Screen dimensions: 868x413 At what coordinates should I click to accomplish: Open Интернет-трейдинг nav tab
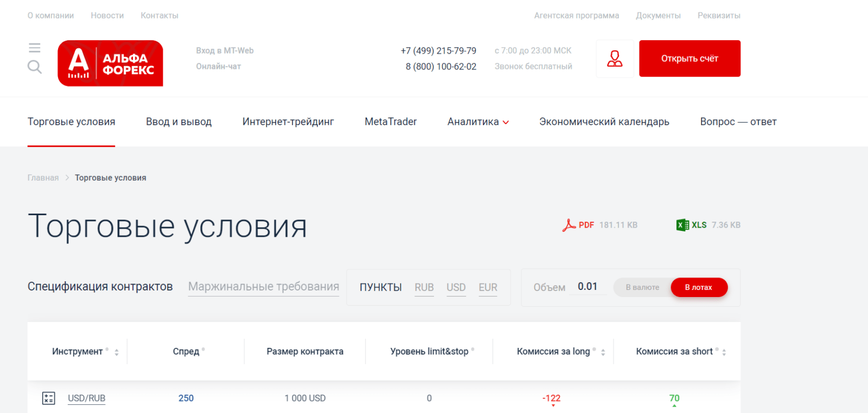pyautogui.click(x=288, y=122)
